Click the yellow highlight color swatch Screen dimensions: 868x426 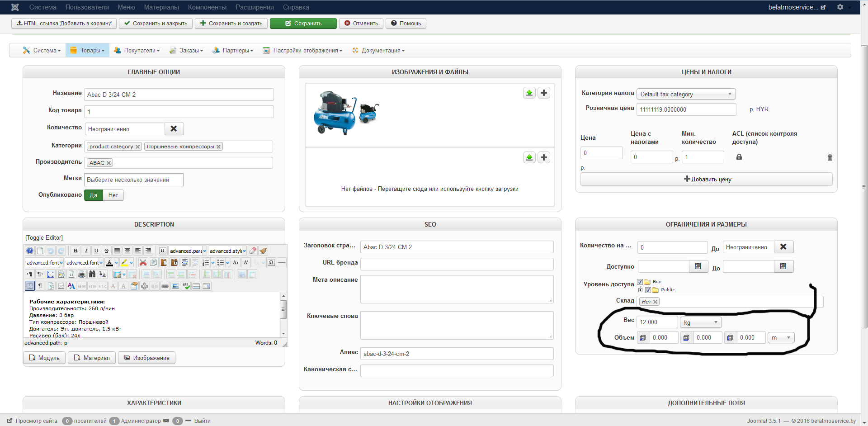[124, 263]
